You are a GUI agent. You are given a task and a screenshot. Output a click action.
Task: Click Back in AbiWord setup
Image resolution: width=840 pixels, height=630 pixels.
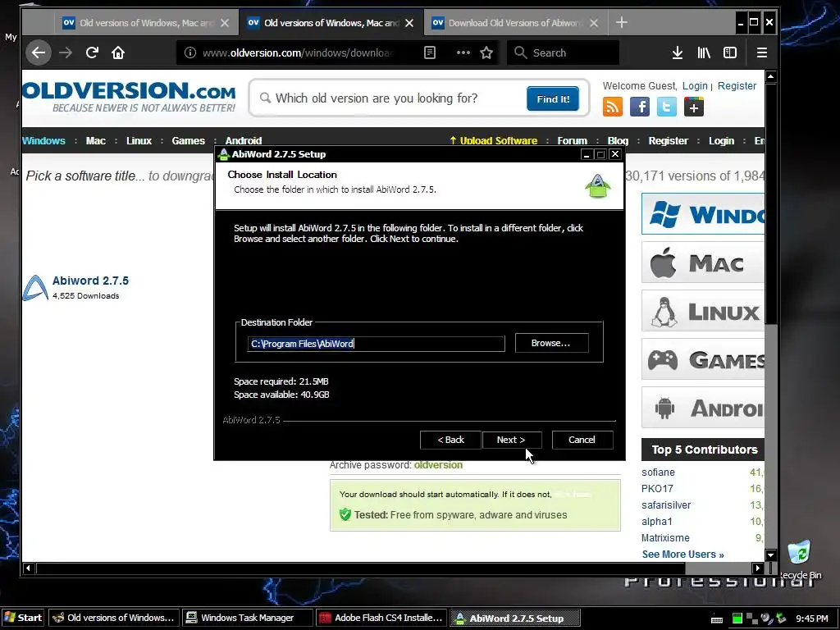[x=450, y=440]
